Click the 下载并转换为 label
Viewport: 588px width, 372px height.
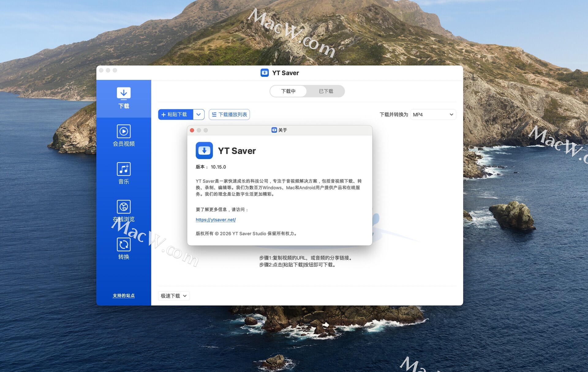[x=394, y=115]
